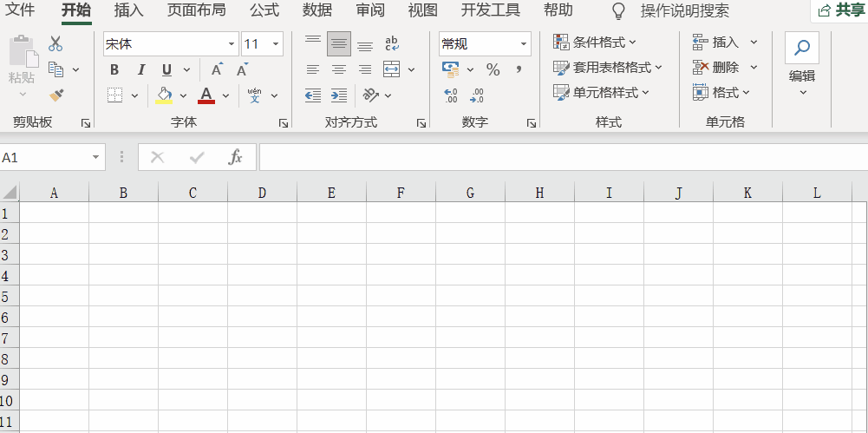
Task: Click the Copy icon
Action: pos(55,69)
